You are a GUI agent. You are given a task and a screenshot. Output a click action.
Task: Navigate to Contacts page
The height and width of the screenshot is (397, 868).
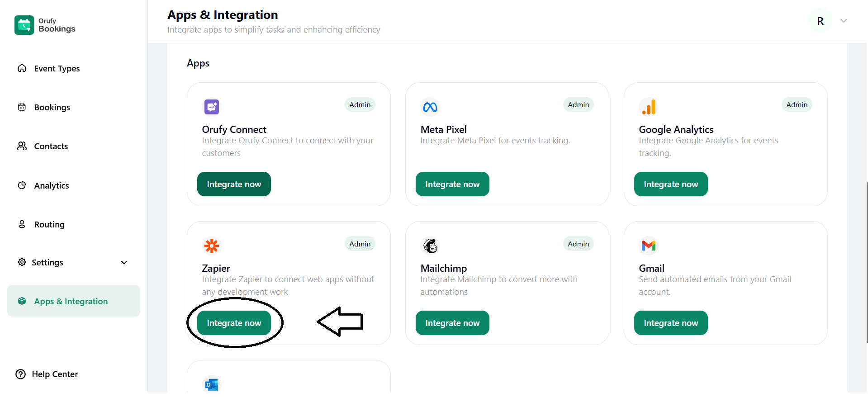pos(51,146)
